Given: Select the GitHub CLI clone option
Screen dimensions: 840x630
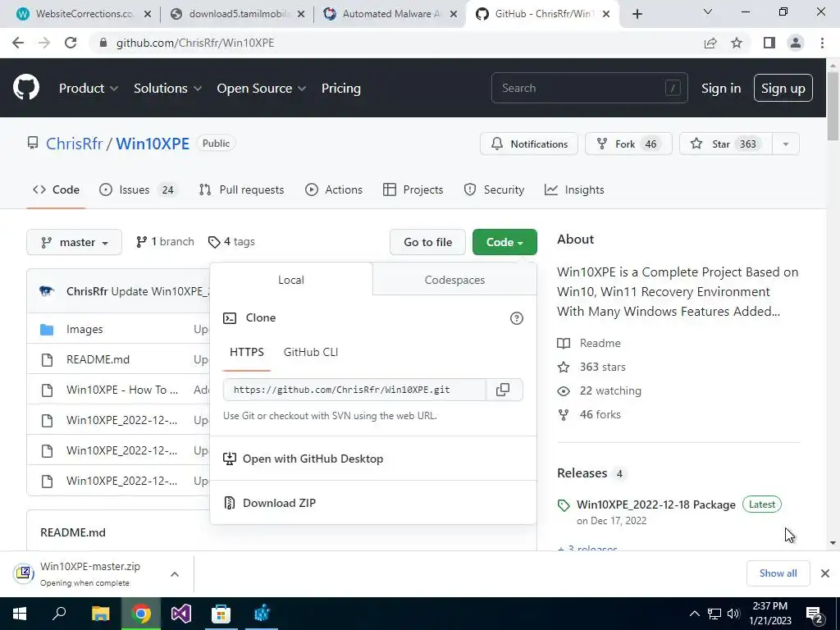Looking at the screenshot, I should pyautogui.click(x=311, y=353).
